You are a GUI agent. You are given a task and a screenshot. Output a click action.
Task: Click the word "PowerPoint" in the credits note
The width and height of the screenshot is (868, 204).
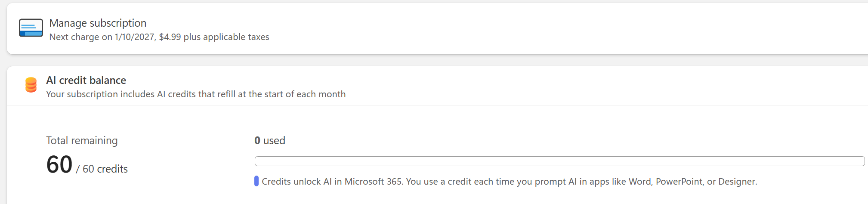click(679, 182)
